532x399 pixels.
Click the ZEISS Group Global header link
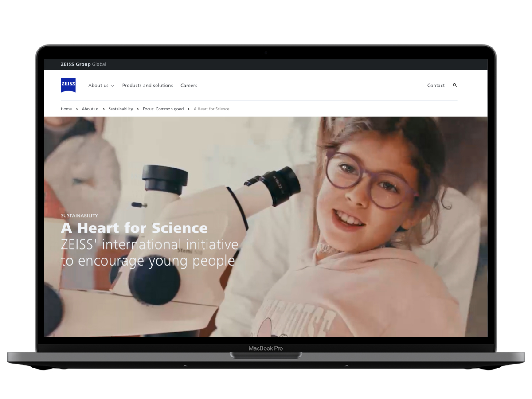click(83, 64)
